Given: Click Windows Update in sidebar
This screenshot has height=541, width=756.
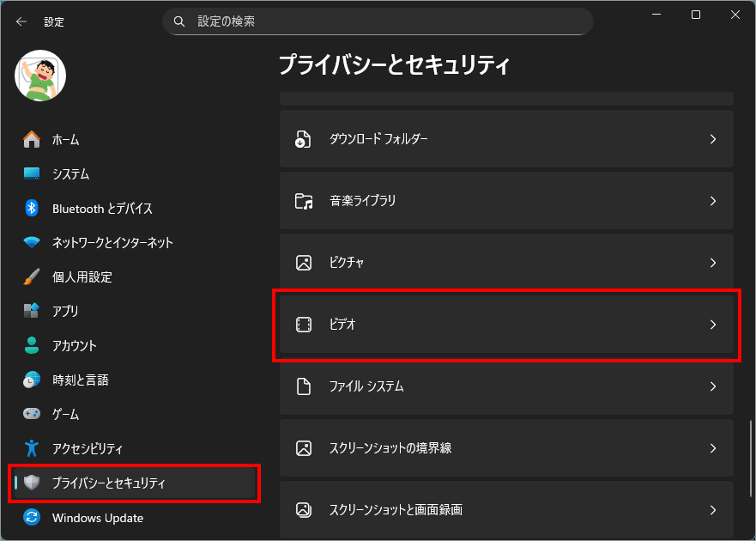Looking at the screenshot, I should pyautogui.click(x=97, y=517).
